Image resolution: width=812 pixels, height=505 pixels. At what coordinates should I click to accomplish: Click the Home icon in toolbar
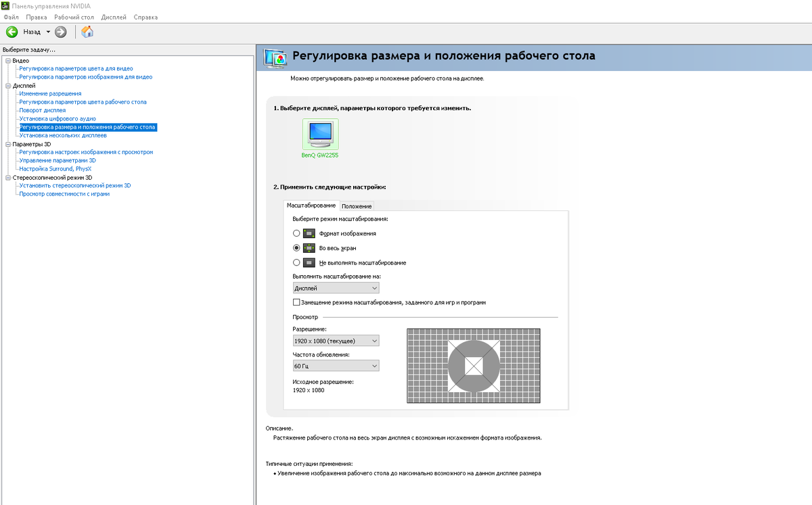(x=87, y=32)
